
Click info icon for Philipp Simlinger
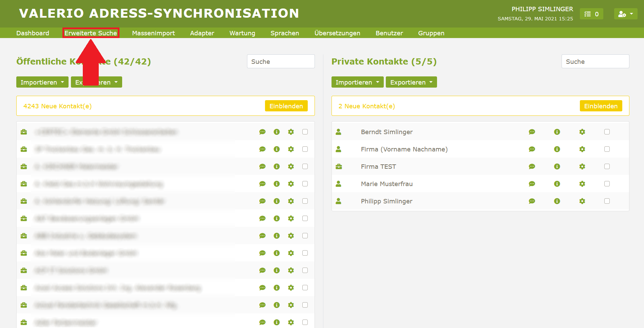pos(557,201)
